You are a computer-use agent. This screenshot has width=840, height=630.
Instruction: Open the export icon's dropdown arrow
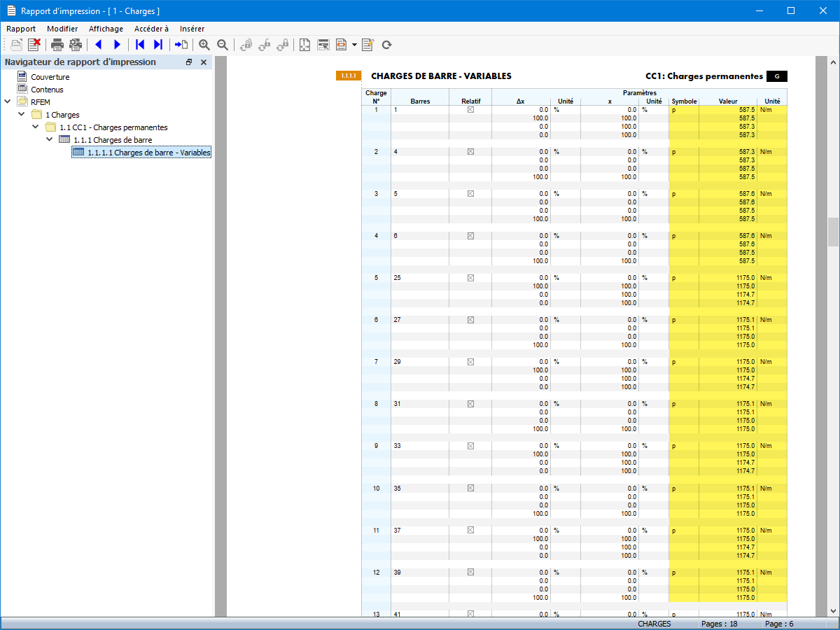pyautogui.click(x=354, y=45)
